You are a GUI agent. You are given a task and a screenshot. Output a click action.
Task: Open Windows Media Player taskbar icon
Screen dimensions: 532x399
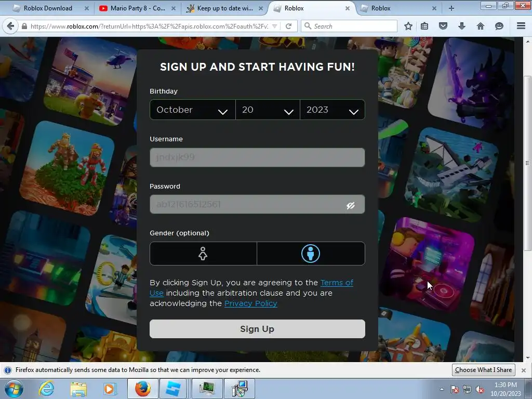click(x=110, y=389)
